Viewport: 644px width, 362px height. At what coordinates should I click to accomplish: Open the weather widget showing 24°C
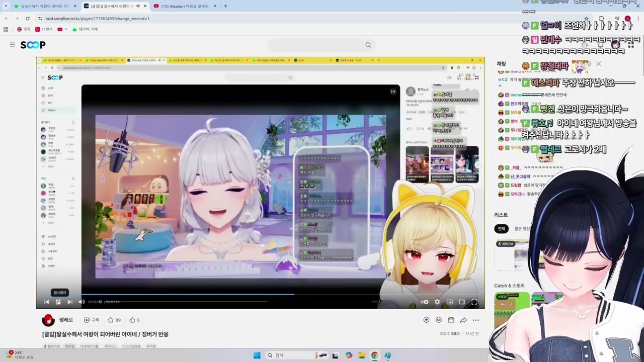20,355
